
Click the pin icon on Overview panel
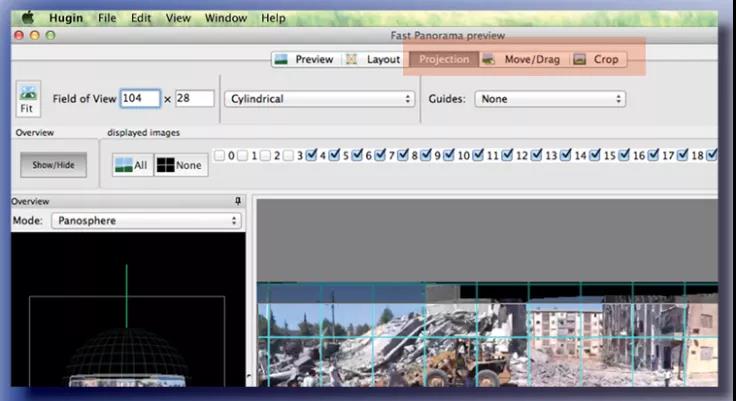237,201
